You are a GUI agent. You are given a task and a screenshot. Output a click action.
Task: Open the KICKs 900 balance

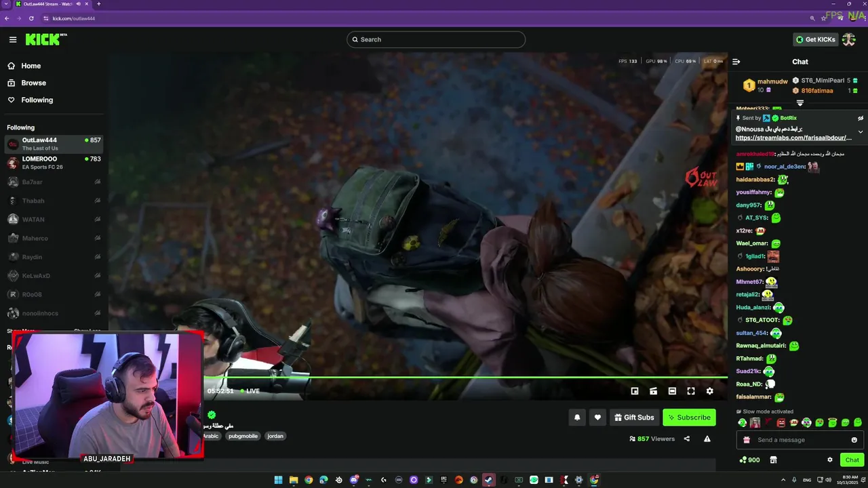point(749,460)
